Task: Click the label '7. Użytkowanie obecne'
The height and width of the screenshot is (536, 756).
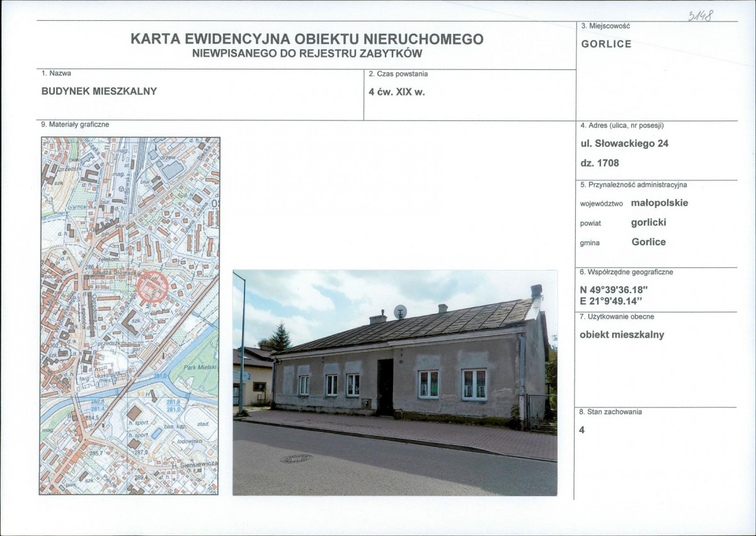Action: [617, 317]
